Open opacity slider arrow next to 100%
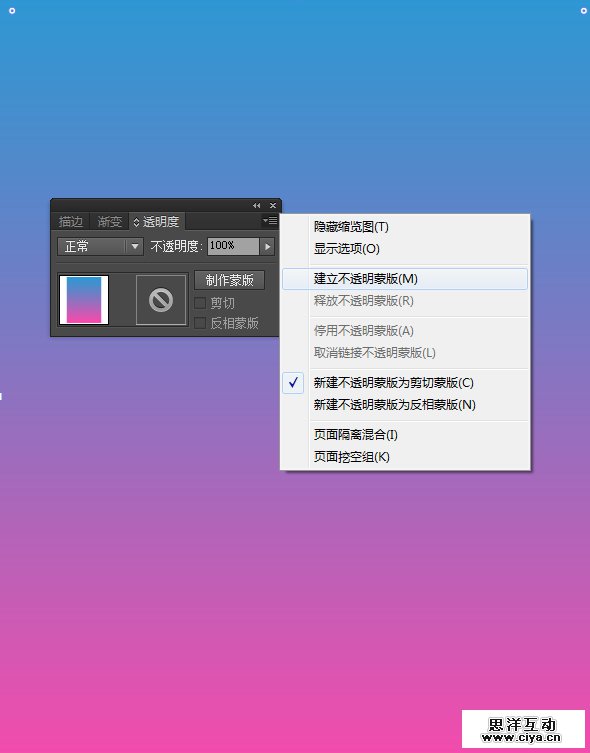Image resolution: width=590 pixels, height=753 pixels. 267,247
